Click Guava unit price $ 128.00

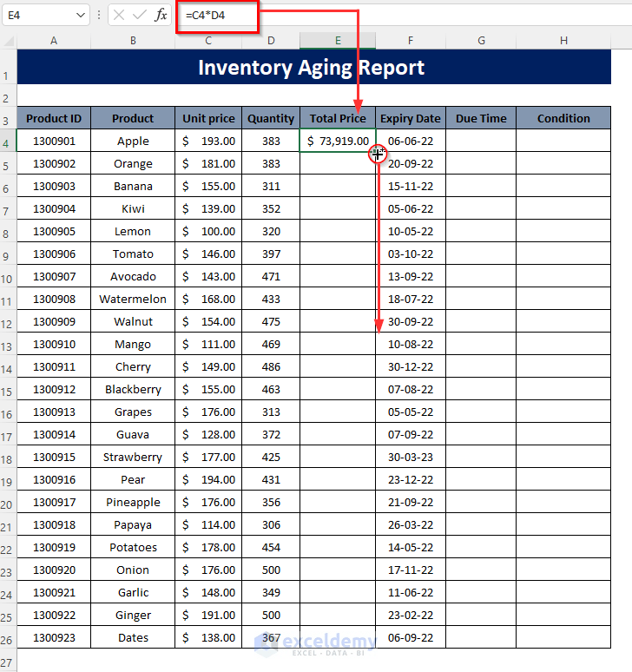(x=208, y=434)
